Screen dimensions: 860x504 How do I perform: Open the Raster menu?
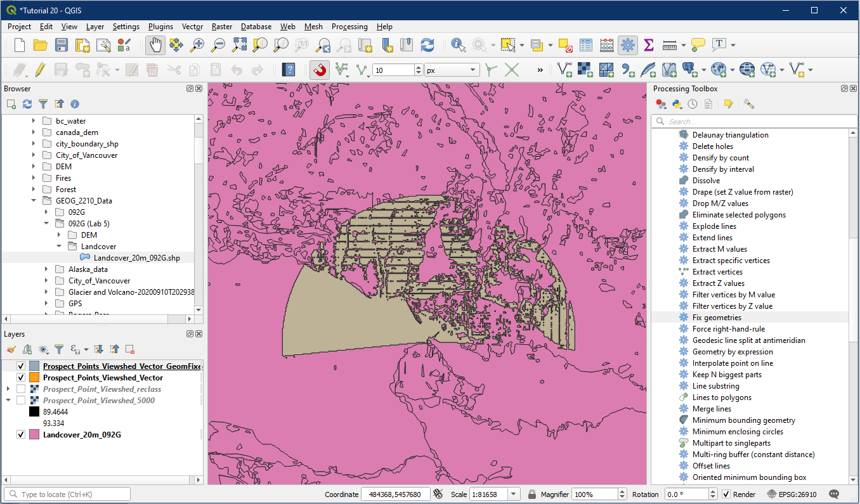[222, 27]
